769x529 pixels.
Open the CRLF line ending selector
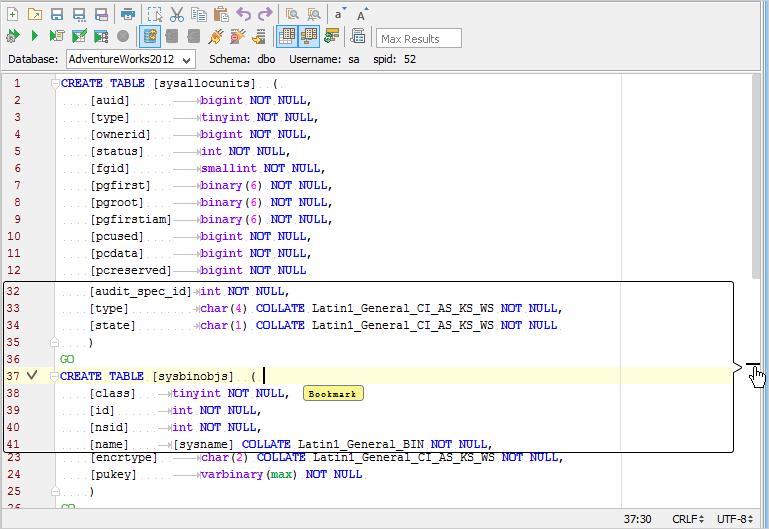tap(686, 519)
